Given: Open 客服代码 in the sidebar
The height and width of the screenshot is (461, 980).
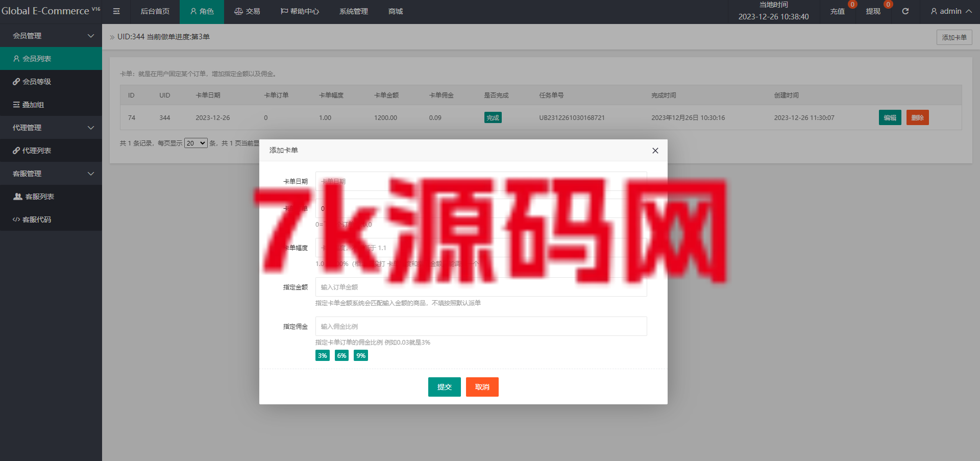Looking at the screenshot, I should tap(51, 220).
